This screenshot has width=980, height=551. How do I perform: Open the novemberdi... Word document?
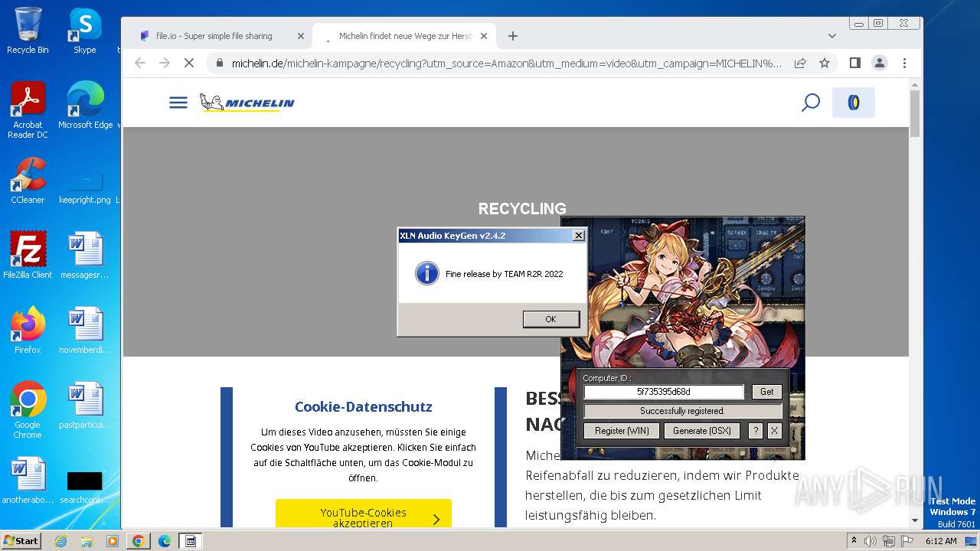point(85,331)
